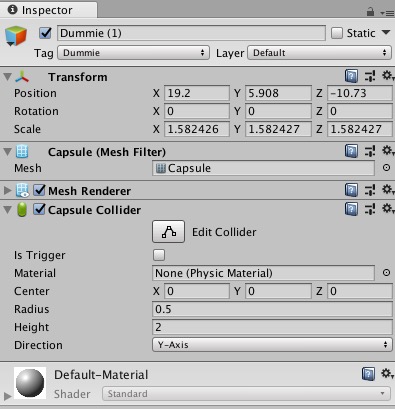
Task: Click Scale Z field
Action: tap(360, 129)
